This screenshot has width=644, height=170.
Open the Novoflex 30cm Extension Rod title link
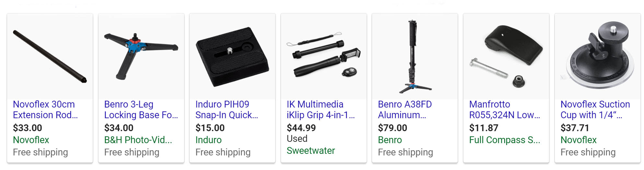[x=45, y=109]
